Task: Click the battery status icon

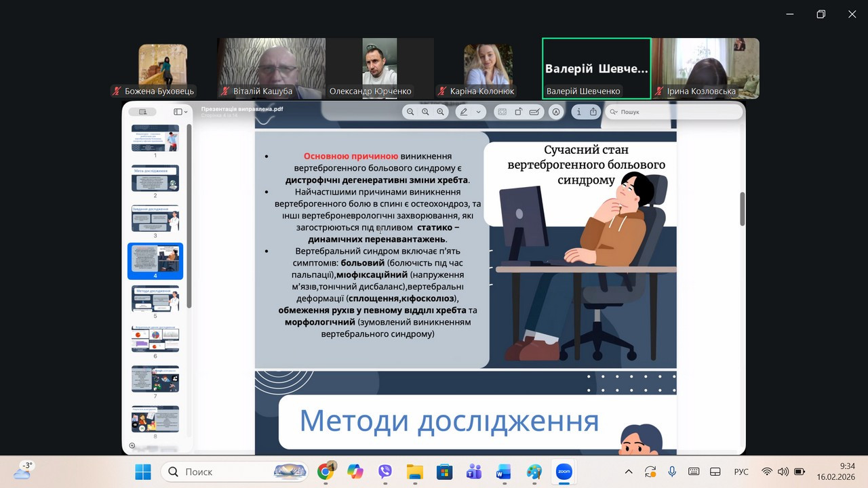Action: (x=800, y=472)
